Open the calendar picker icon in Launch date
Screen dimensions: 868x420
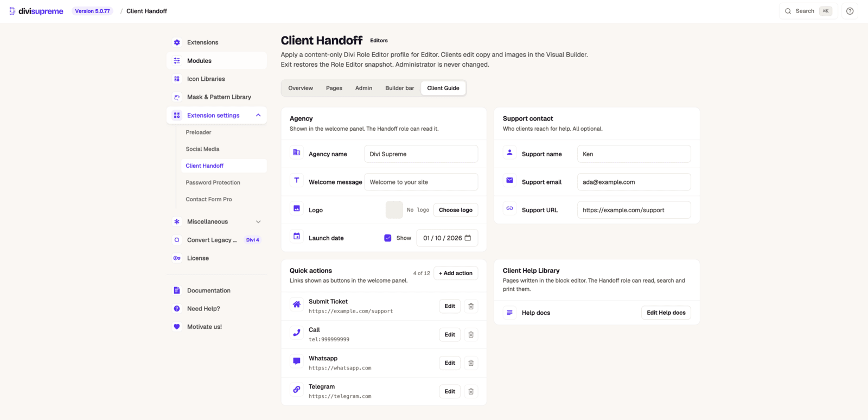[x=468, y=238]
